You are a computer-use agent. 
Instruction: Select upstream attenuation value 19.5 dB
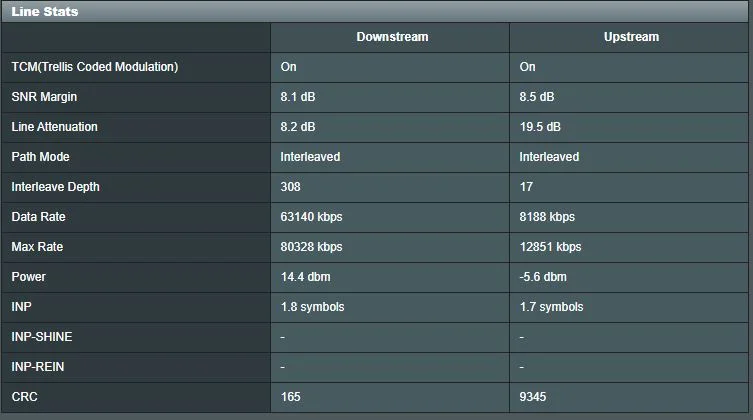point(540,127)
